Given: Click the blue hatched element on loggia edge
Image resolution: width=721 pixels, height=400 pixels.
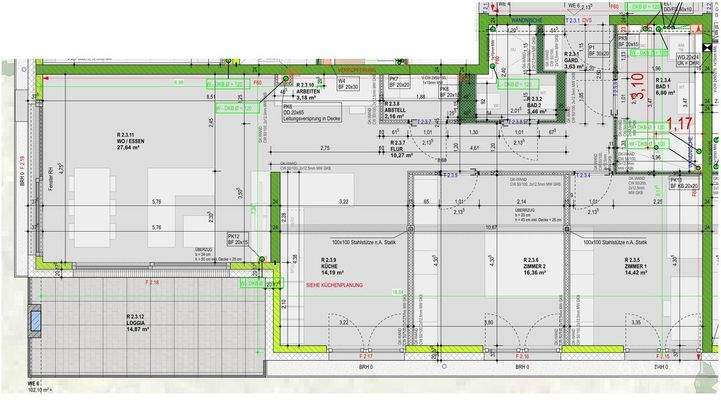Looking at the screenshot, I should [35, 320].
